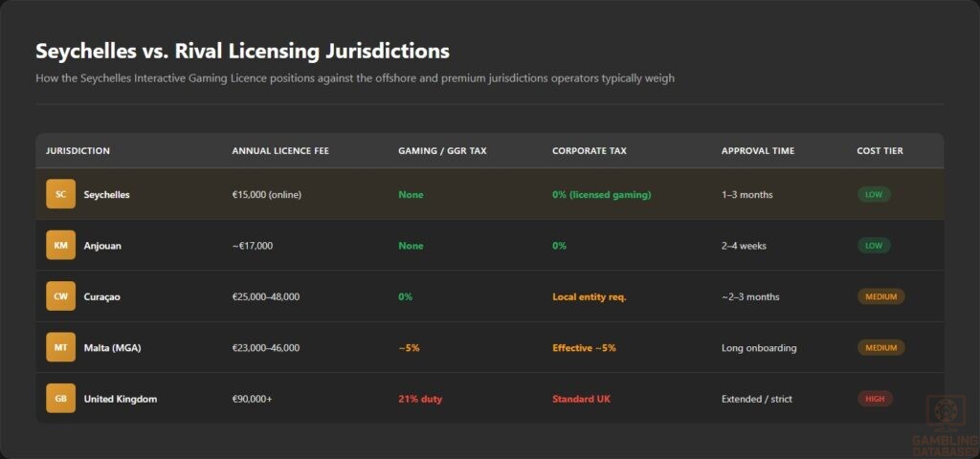Click the Long onboarding approval time
Screen dimensions: 980x459
click(x=759, y=348)
